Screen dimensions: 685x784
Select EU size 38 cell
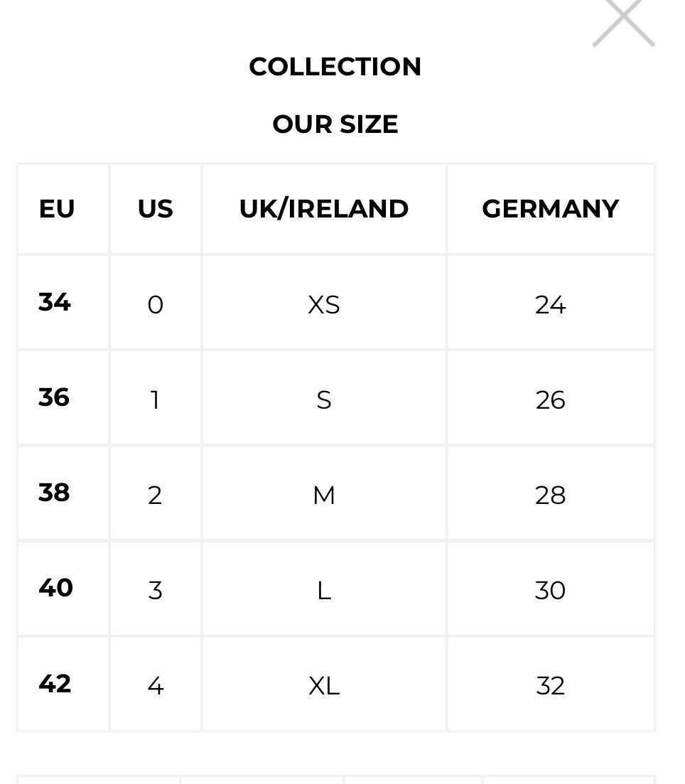63,493
